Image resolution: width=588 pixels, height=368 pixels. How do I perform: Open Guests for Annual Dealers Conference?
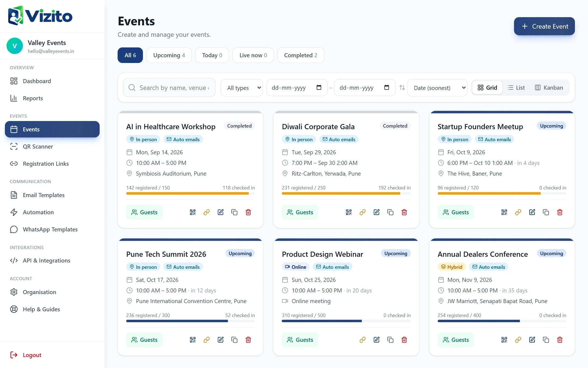pyautogui.click(x=456, y=340)
